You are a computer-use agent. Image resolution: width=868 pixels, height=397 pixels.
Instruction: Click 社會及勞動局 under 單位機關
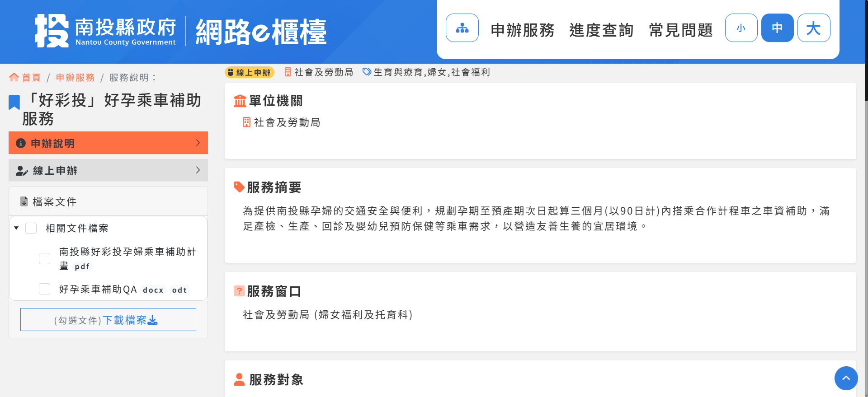(x=287, y=122)
